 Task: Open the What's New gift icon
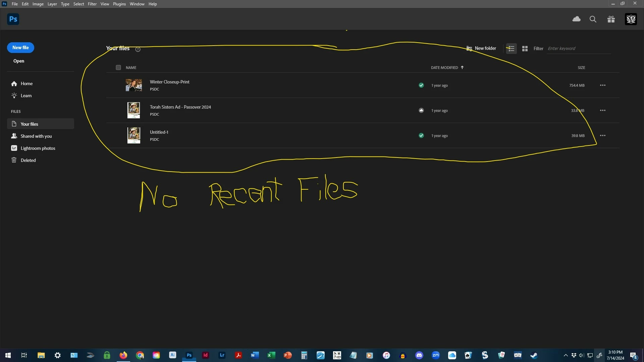coord(611,19)
